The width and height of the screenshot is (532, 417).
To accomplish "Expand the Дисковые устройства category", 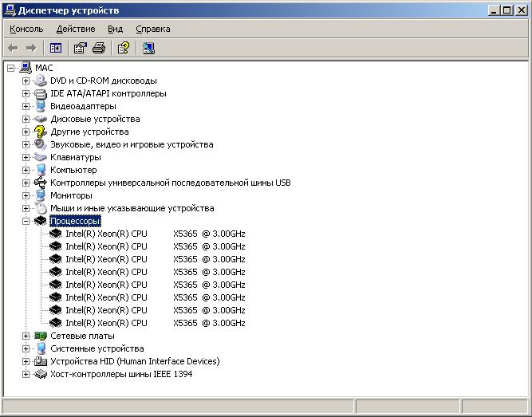I will tap(26, 119).
